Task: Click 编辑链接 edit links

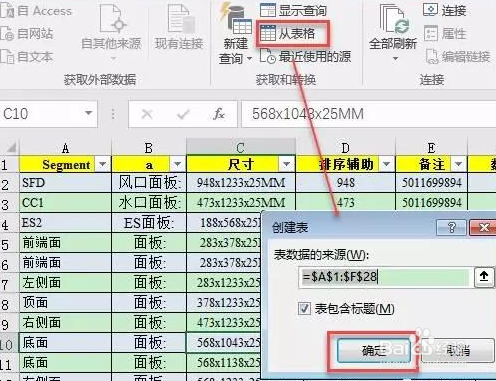Action: click(458, 56)
